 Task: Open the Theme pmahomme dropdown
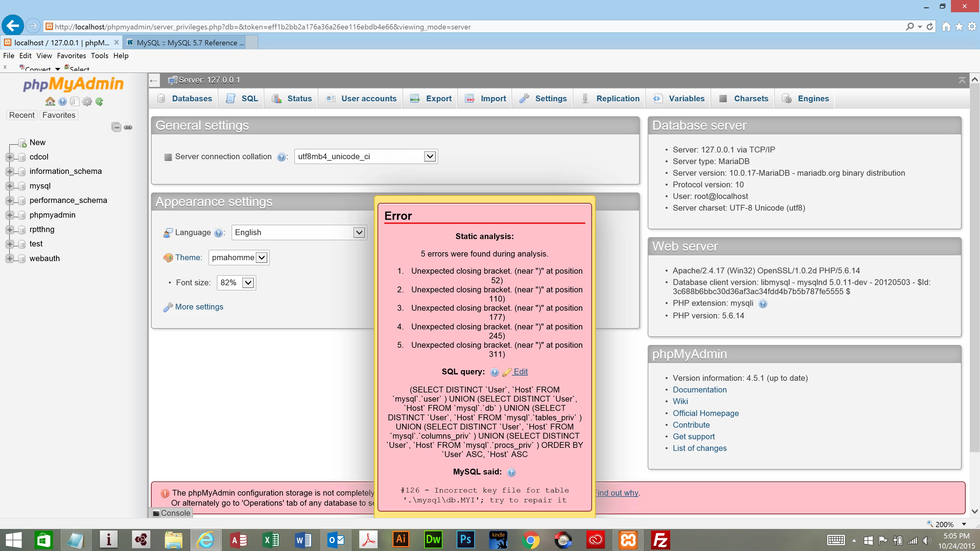262,257
